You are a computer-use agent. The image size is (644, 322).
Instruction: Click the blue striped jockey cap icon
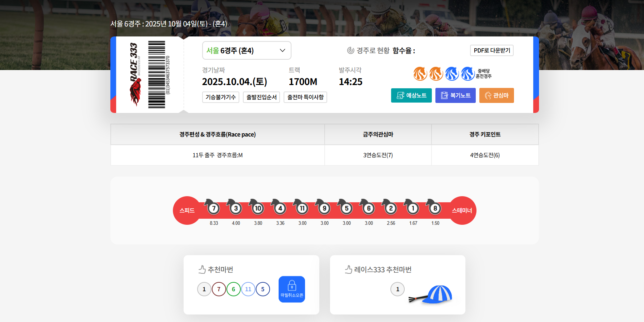click(x=439, y=294)
